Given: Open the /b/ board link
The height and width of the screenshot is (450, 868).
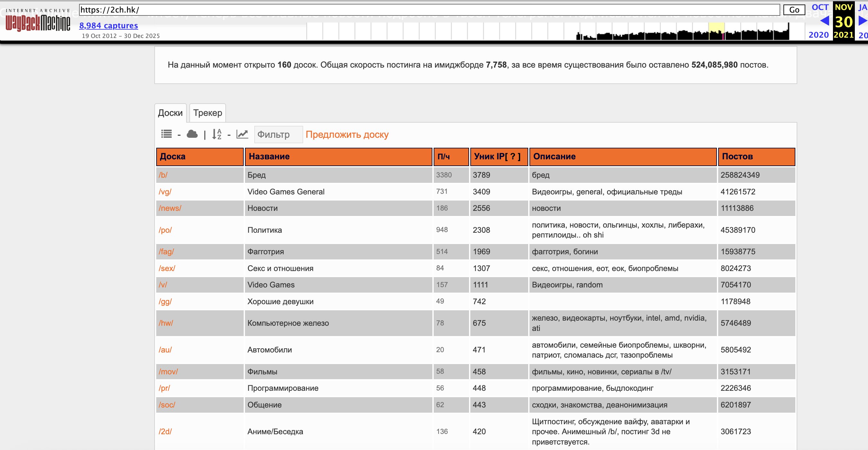Looking at the screenshot, I should (x=163, y=175).
